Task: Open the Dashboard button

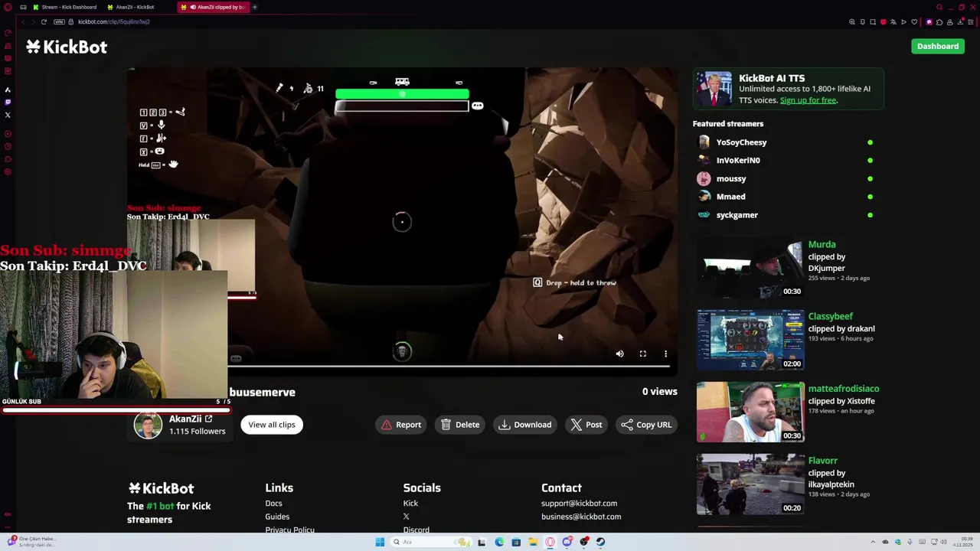Action: coord(938,47)
